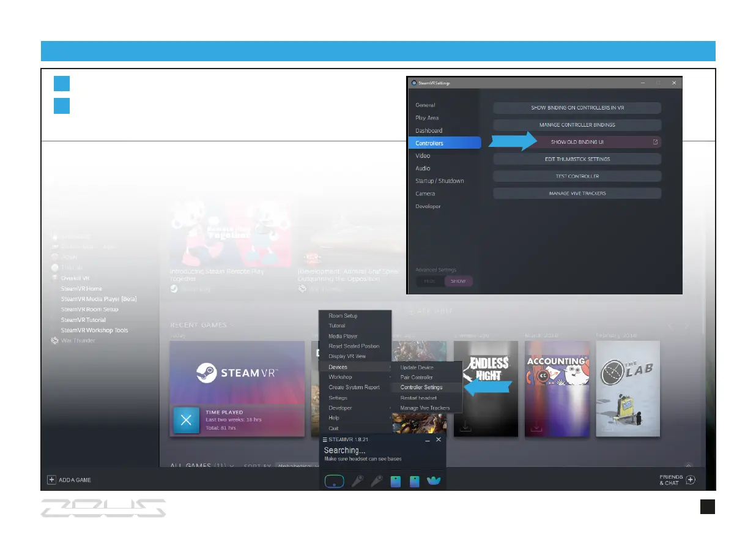Click the Add a Game plus icon
The image size is (756, 541).
tap(51, 480)
